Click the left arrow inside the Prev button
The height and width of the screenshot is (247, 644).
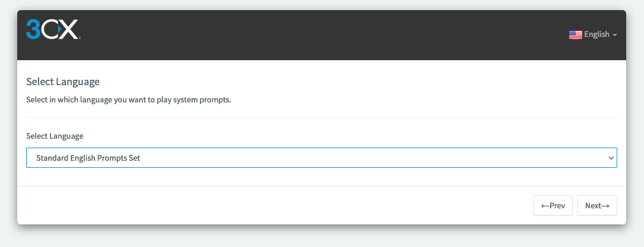point(545,205)
